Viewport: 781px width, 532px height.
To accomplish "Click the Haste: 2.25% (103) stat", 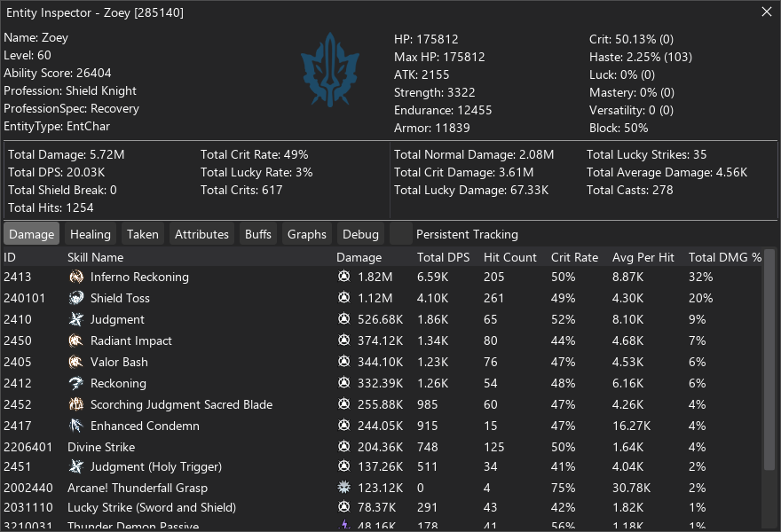I will (x=641, y=57).
